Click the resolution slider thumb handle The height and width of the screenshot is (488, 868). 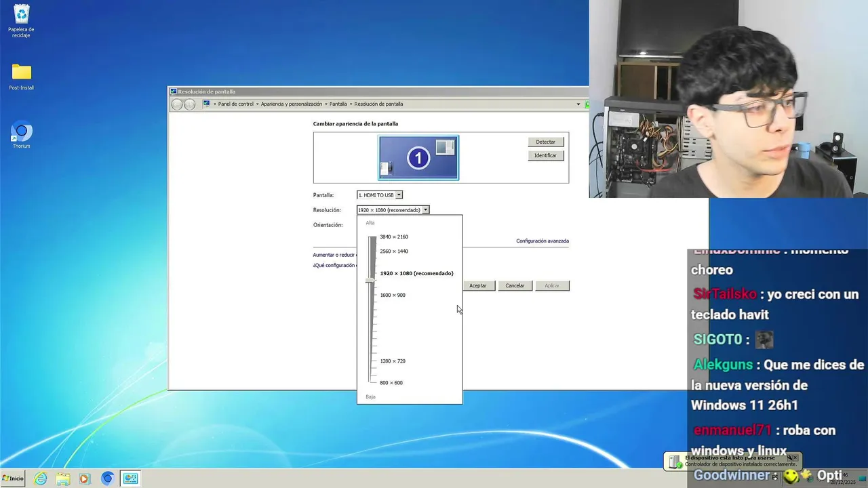(370, 280)
